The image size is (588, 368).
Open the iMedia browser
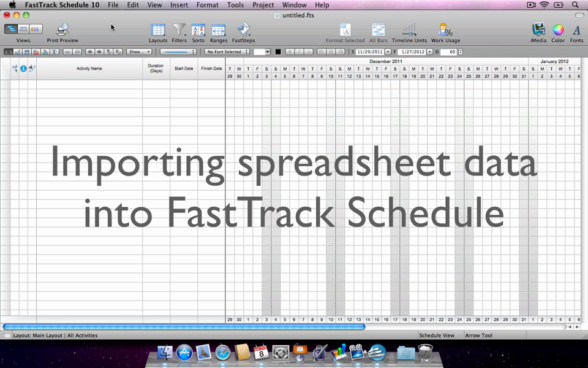538,33
